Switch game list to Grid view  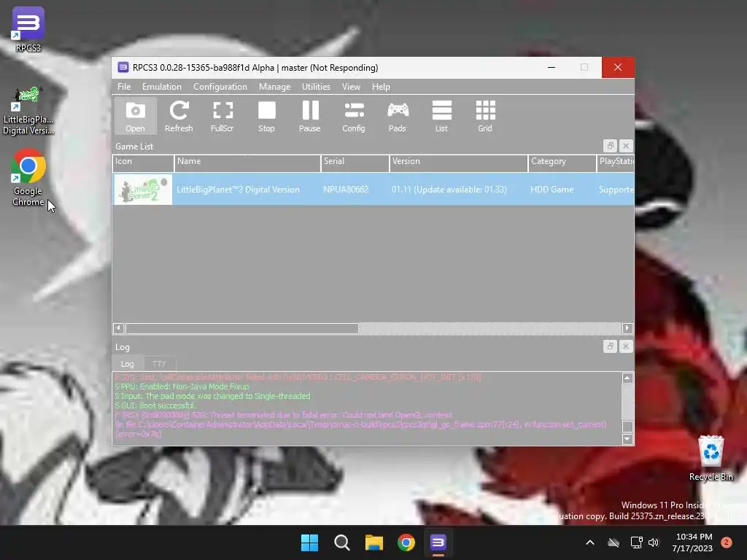(x=485, y=117)
